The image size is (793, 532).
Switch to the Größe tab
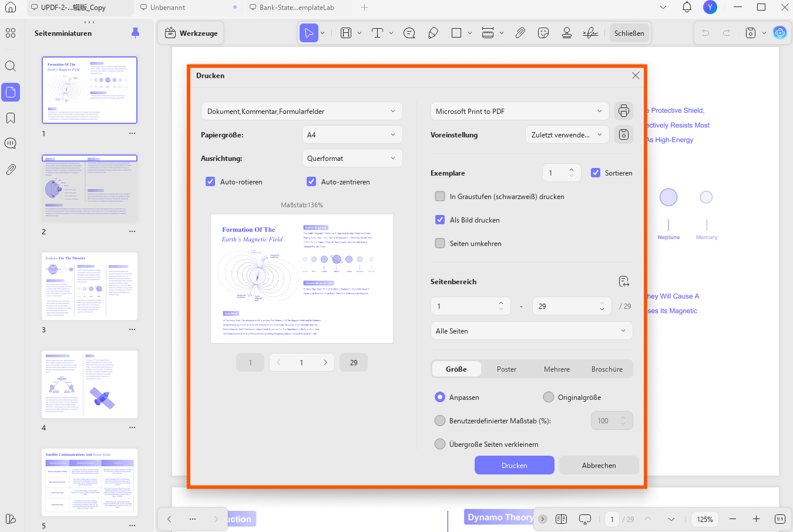456,369
